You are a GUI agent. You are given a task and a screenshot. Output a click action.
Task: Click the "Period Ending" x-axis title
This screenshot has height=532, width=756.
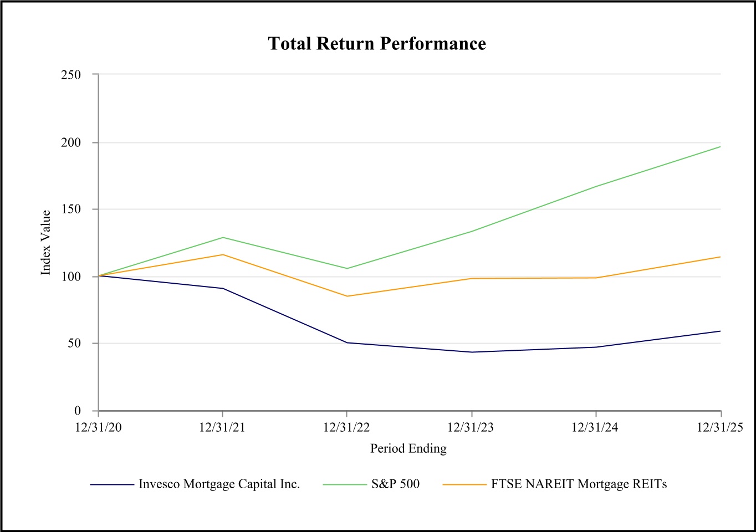pos(408,449)
